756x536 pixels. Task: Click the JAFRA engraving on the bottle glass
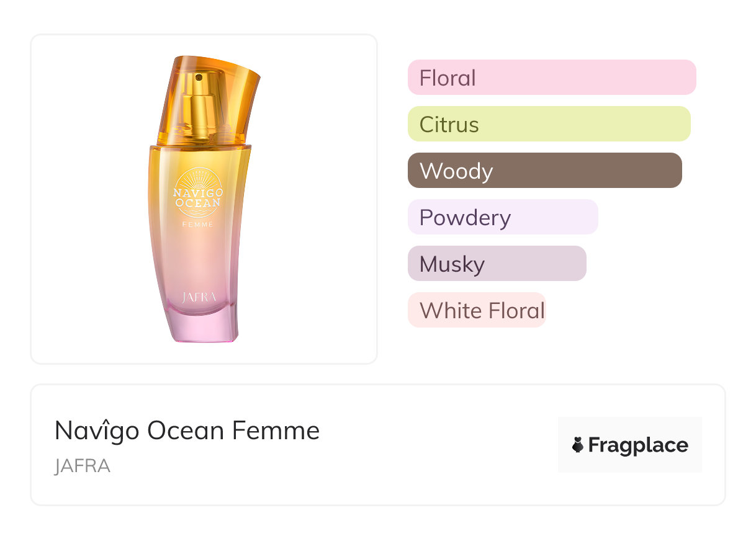click(x=199, y=297)
